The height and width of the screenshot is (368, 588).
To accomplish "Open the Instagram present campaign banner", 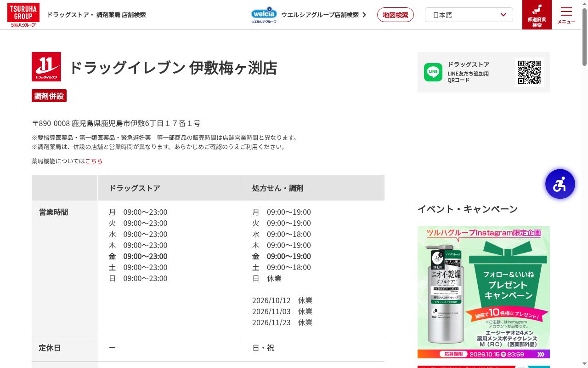I will [484, 292].
